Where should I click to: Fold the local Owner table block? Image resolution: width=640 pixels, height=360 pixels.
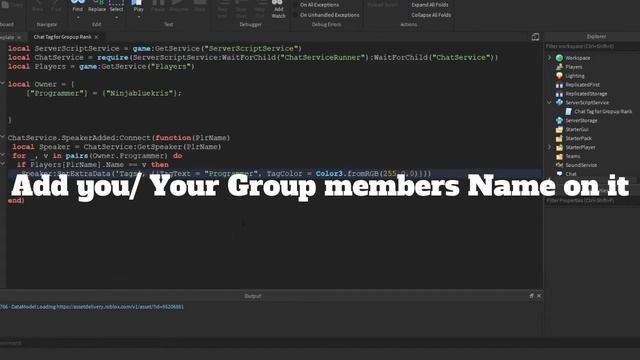click(2, 84)
